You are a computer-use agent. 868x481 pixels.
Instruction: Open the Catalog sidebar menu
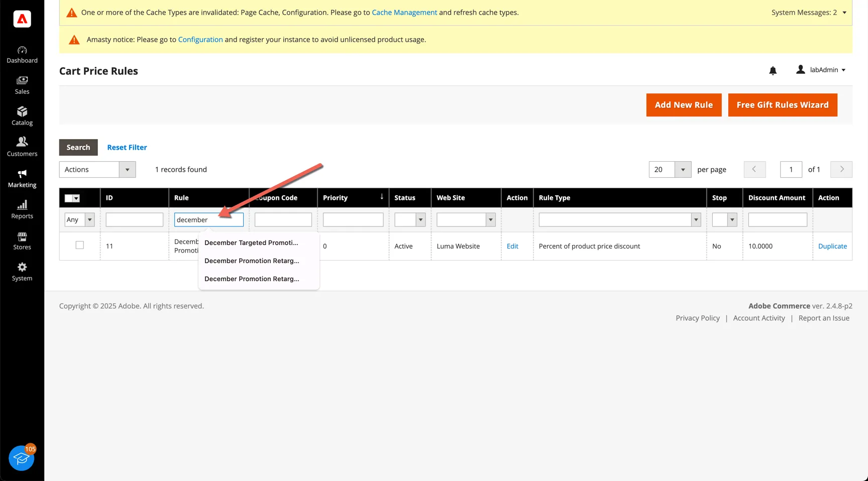[x=22, y=117]
